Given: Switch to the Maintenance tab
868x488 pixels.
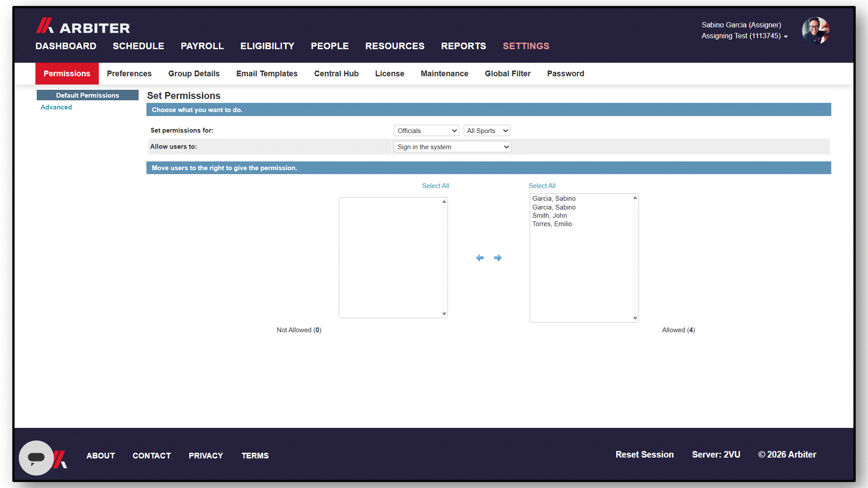Looking at the screenshot, I should coord(444,74).
